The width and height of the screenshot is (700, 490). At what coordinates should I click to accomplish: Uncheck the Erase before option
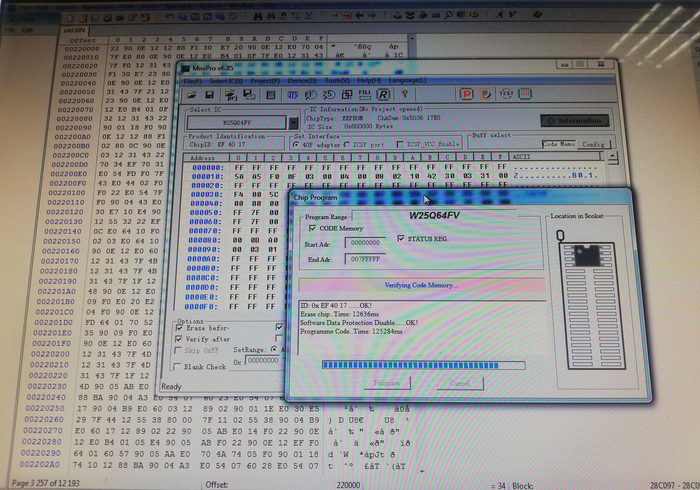point(179,328)
